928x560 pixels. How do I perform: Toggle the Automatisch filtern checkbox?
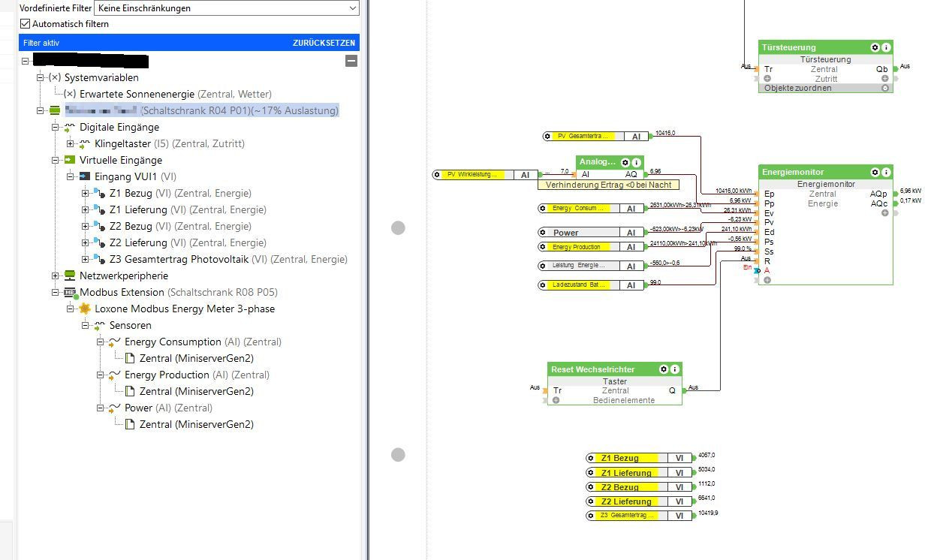[x=26, y=24]
